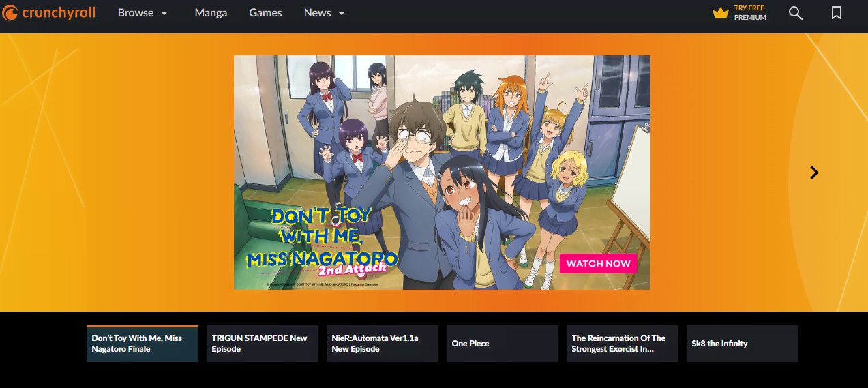Select TRIGUN STAMPEDE New Episode tab

click(263, 344)
